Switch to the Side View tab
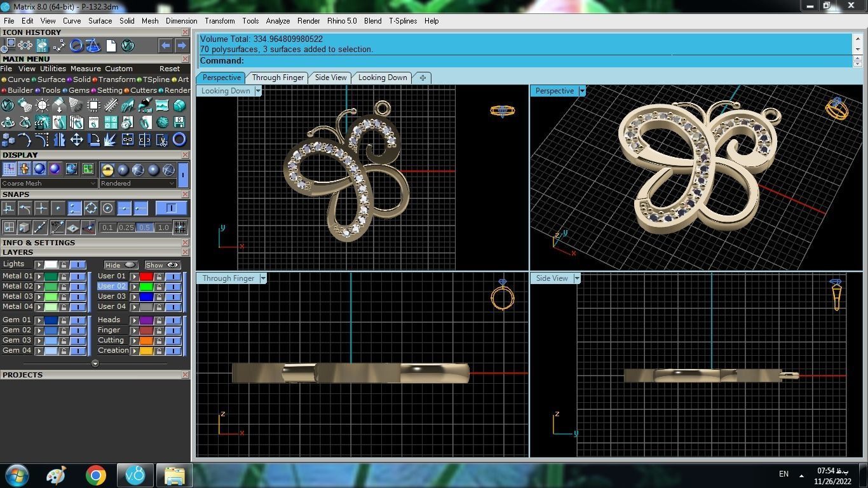This screenshot has width=868, height=488. coord(331,78)
